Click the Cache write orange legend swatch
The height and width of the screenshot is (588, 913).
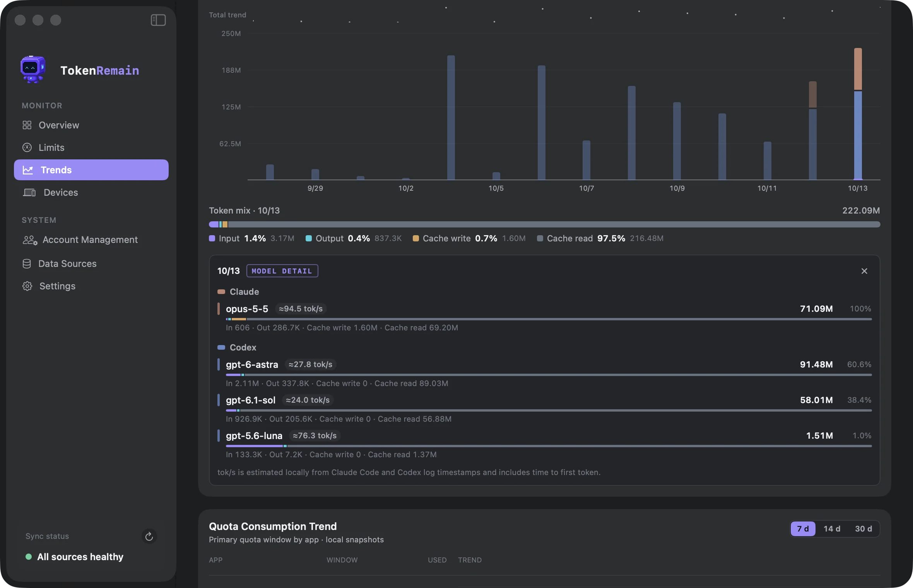point(416,238)
